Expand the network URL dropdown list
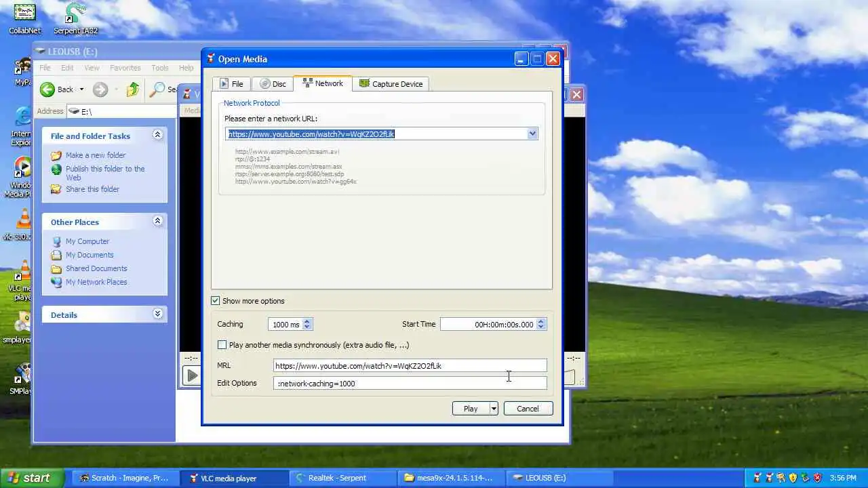Viewport: 868px width, 488px height. tap(532, 134)
